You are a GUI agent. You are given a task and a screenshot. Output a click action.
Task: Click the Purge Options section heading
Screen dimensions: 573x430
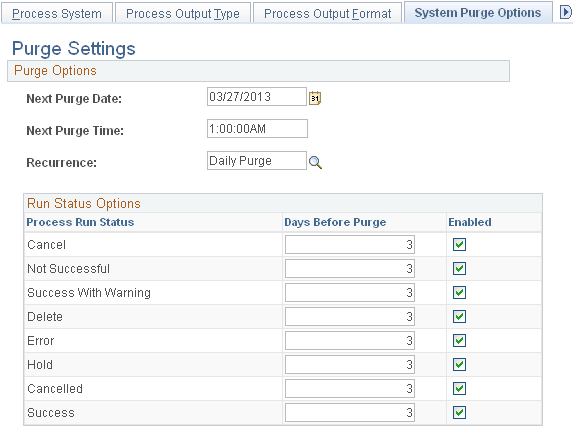[x=55, y=71]
